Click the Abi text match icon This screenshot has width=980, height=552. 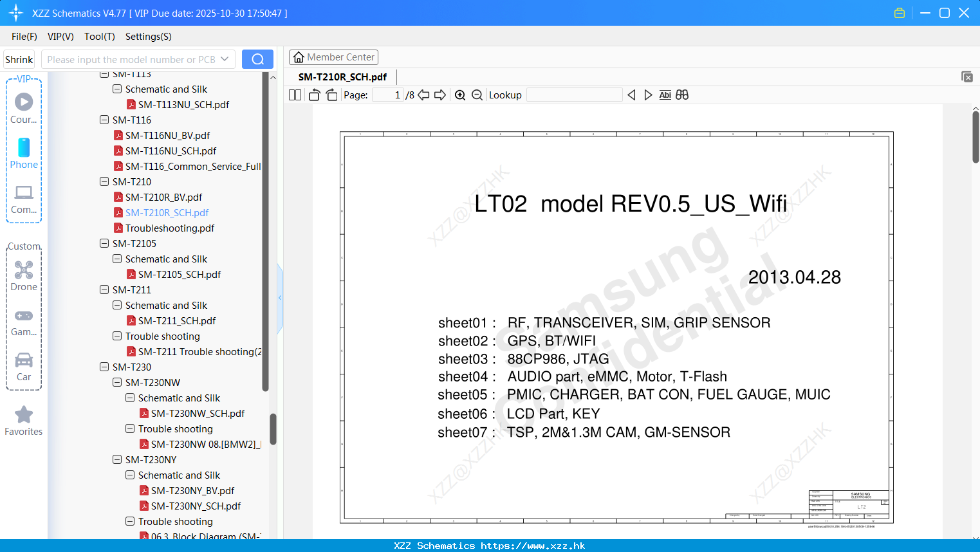pos(665,95)
